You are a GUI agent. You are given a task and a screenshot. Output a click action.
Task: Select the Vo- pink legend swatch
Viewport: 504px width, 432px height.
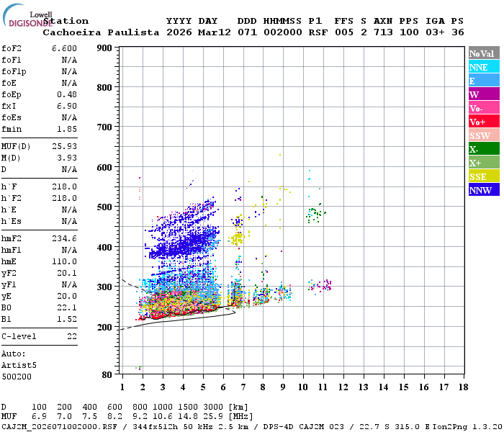click(484, 108)
